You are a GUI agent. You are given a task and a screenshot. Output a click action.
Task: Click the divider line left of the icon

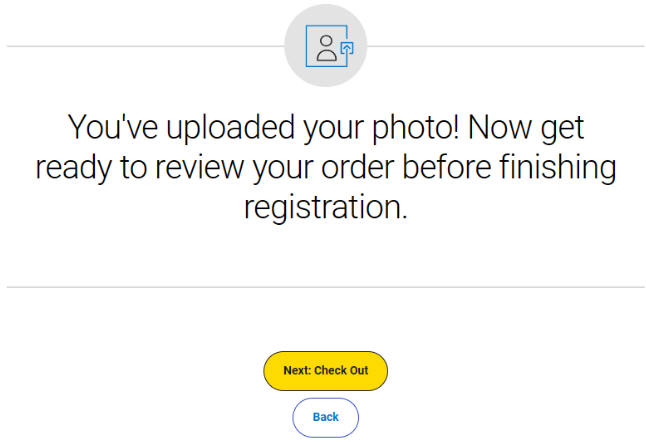click(x=145, y=46)
